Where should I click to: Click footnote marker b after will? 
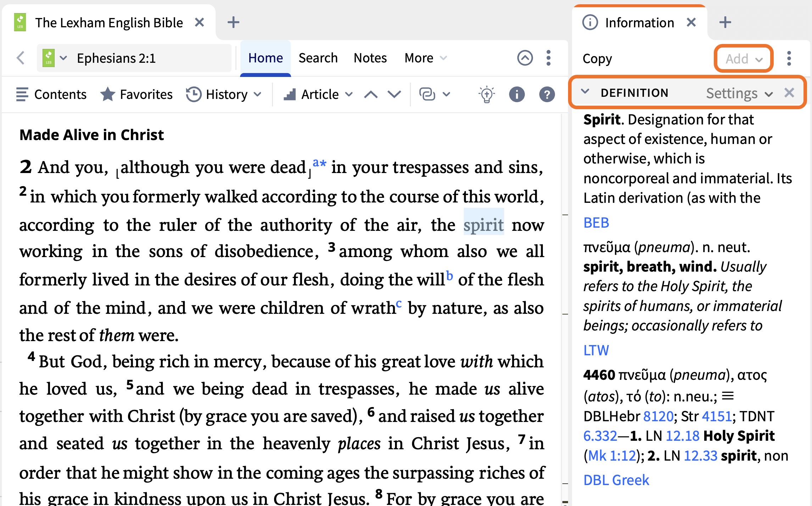pos(449,275)
